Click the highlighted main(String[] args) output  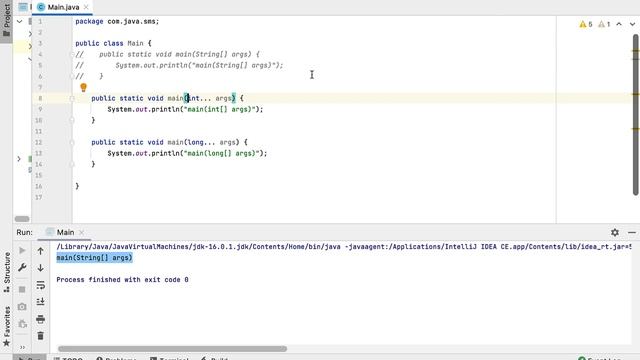[x=94, y=258]
